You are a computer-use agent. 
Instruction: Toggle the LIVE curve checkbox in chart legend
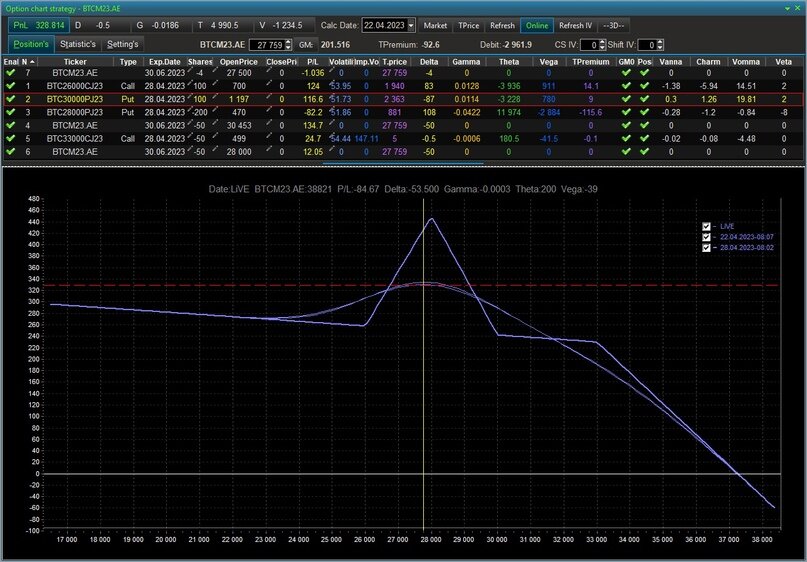[707, 226]
